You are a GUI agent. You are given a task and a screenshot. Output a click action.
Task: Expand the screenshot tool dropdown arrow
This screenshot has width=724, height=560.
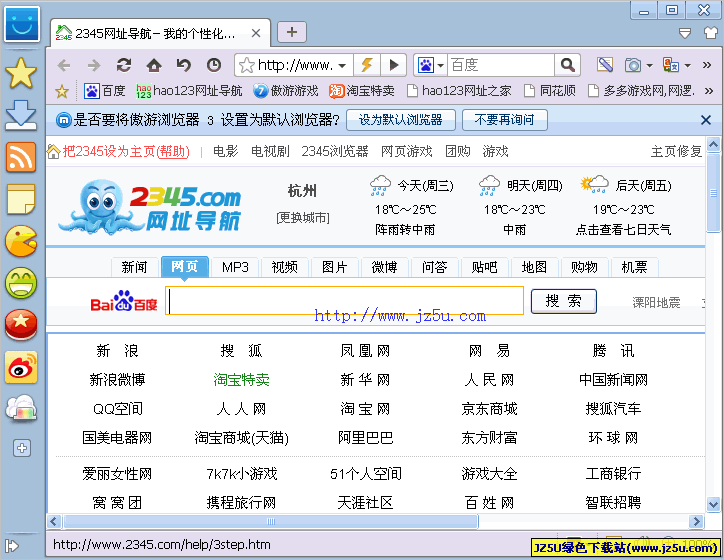coord(650,66)
